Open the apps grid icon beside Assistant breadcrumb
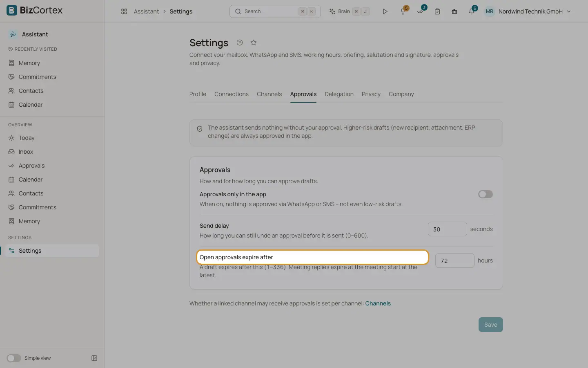588x368 pixels. pyautogui.click(x=124, y=11)
